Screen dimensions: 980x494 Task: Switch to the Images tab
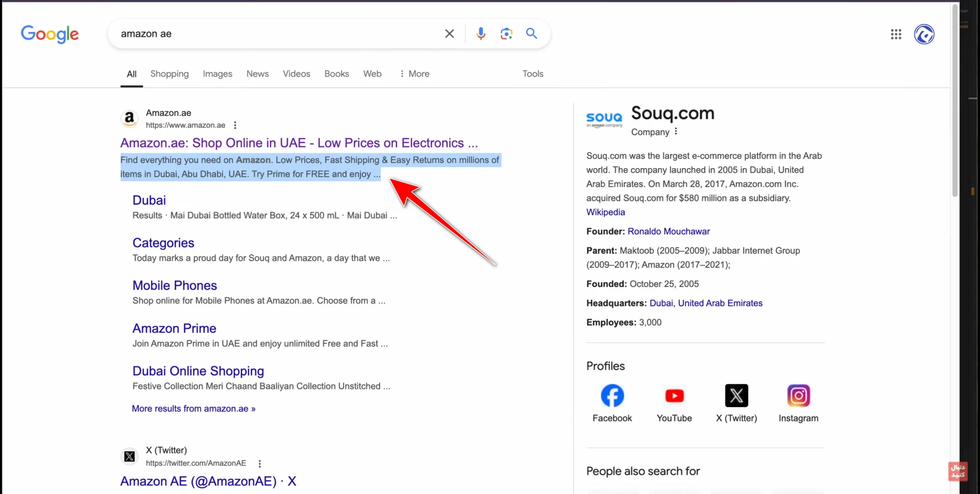coord(217,74)
